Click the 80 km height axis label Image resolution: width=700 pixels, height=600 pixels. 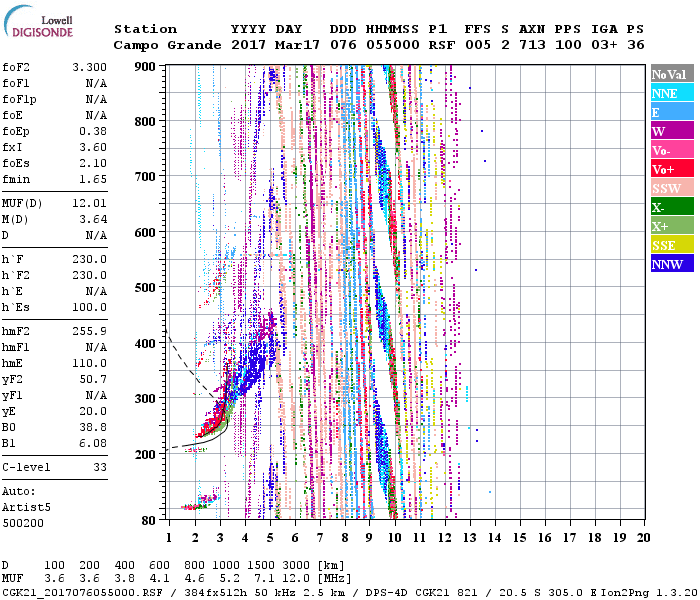tap(149, 521)
